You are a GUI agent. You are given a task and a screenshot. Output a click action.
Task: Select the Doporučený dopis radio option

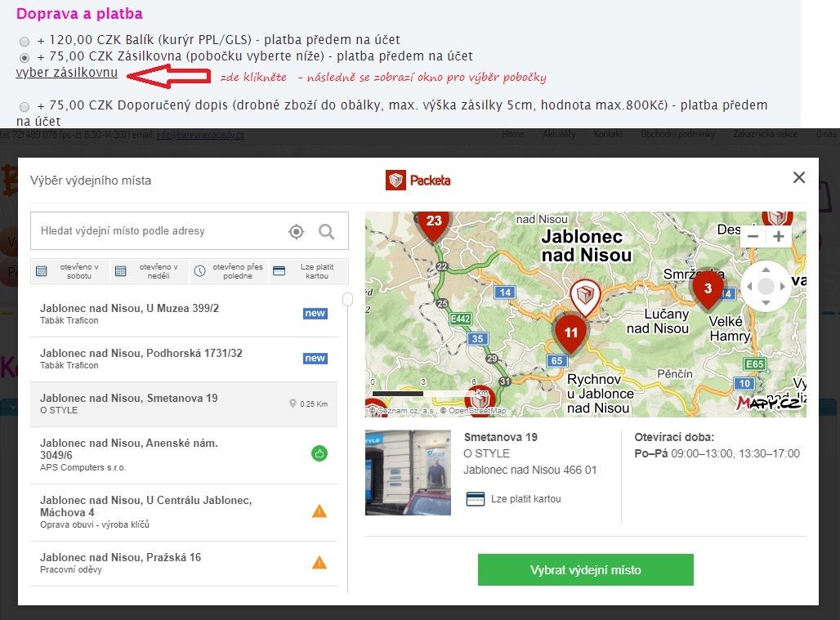pos(25,107)
